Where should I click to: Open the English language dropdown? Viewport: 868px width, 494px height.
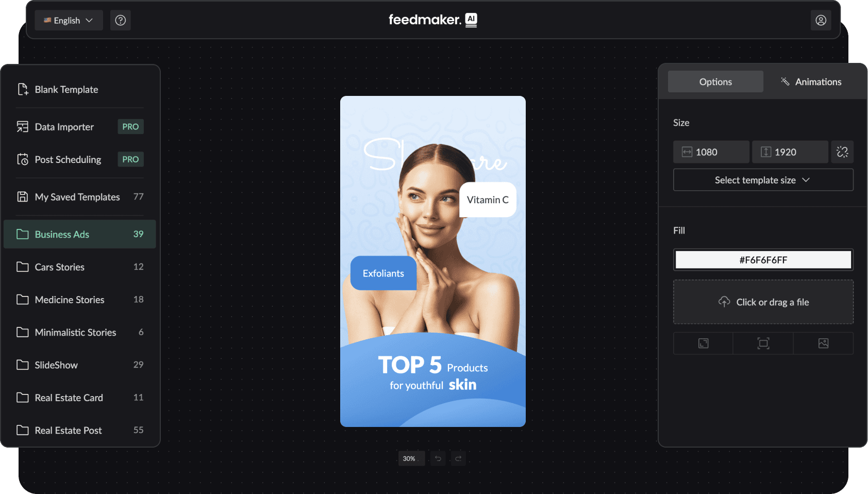click(69, 20)
